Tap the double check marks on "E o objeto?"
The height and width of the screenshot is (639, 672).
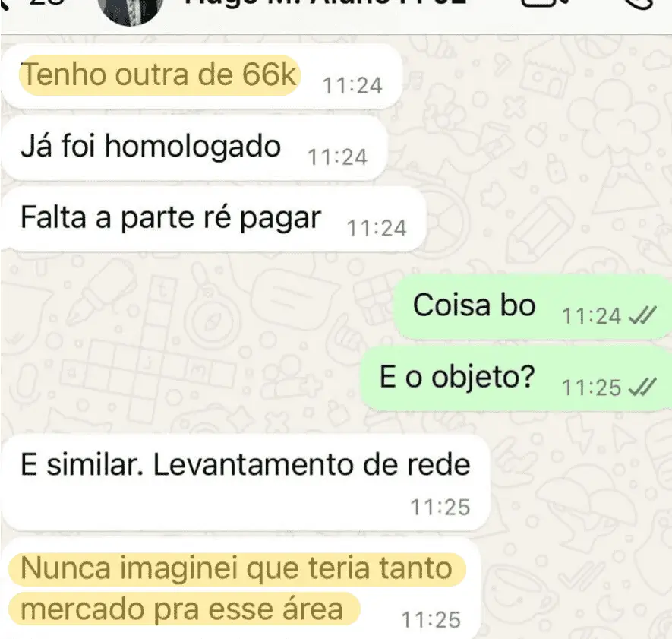[x=642, y=388]
